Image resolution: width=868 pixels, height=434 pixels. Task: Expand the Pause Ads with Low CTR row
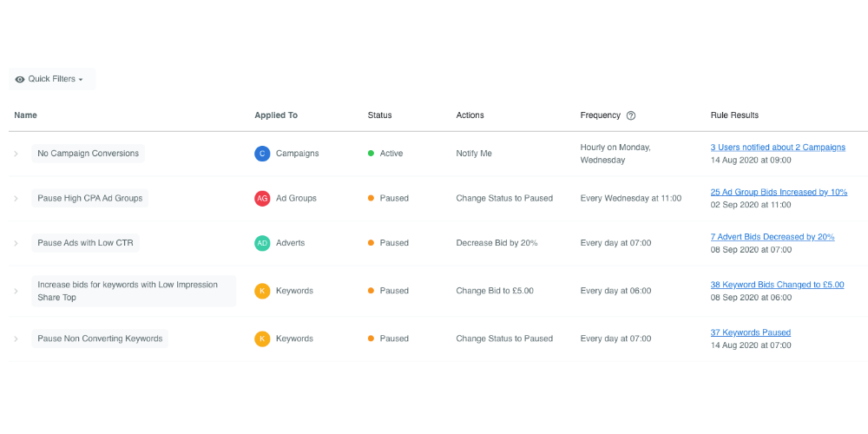16,243
